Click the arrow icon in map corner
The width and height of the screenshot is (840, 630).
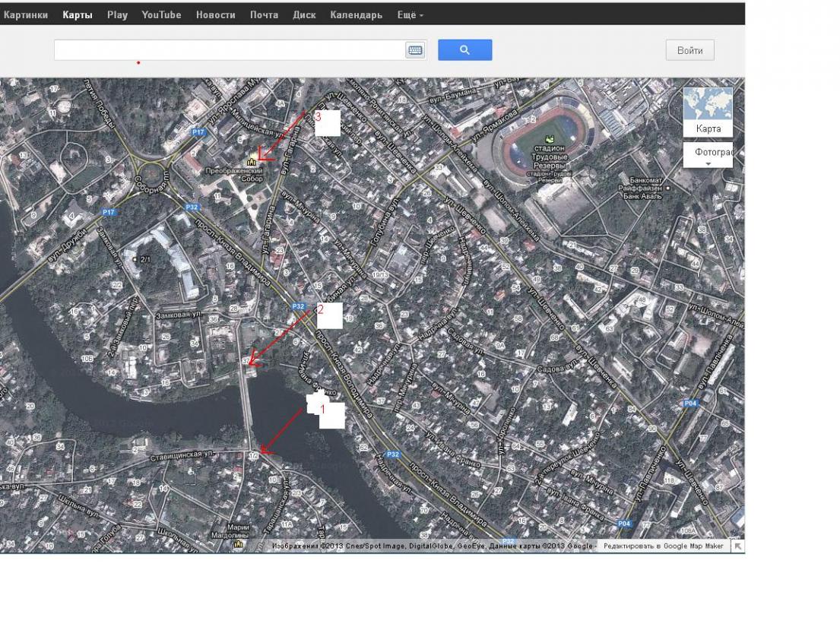[x=737, y=546]
